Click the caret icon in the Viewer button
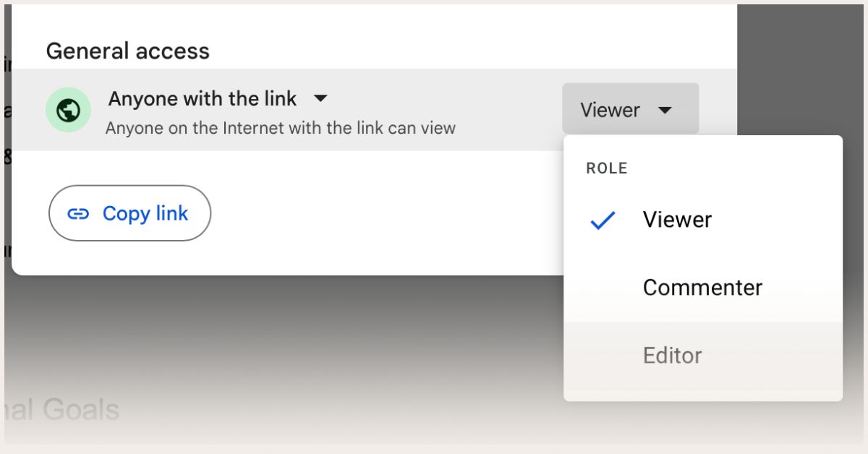Image resolution: width=868 pixels, height=454 pixels. tap(665, 110)
